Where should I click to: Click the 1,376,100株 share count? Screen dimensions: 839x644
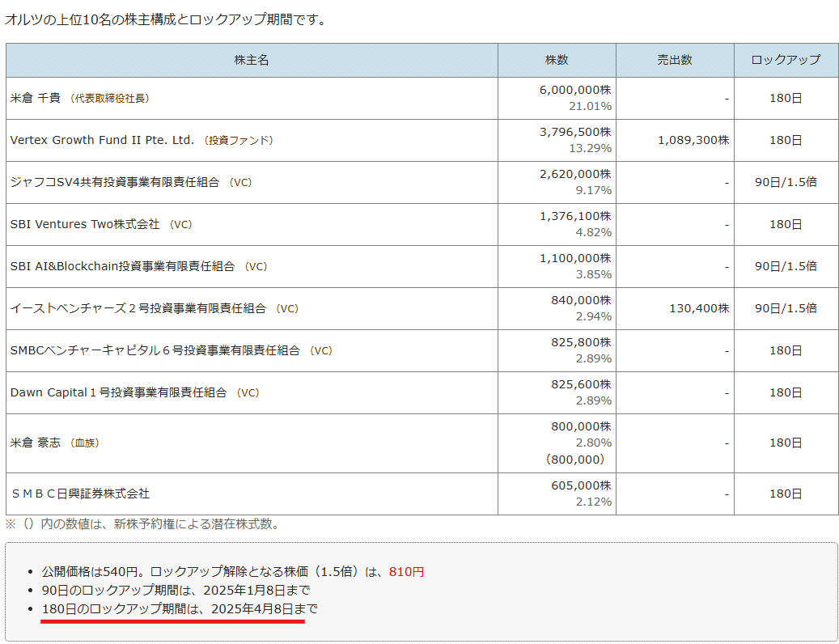click(575, 216)
